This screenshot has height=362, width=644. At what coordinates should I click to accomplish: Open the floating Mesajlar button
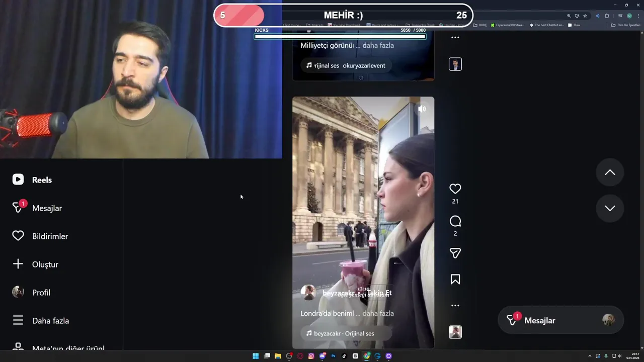[x=560, y=320]
